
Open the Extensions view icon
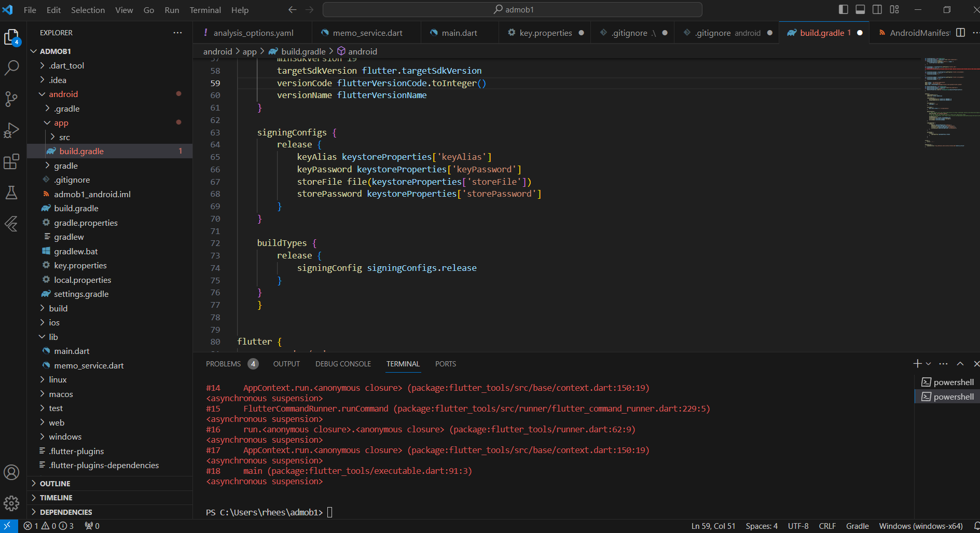[11, 162]
